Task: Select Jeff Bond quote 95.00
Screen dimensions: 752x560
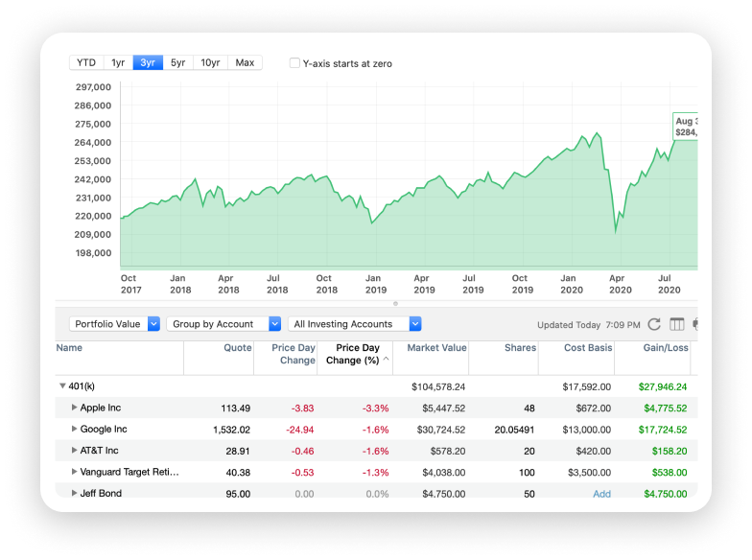Action: pos(238,494)
